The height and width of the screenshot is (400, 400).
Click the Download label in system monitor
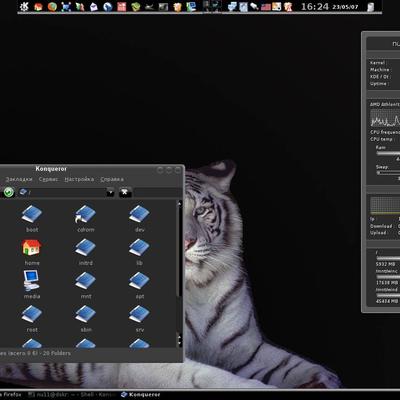click(381, 226)
